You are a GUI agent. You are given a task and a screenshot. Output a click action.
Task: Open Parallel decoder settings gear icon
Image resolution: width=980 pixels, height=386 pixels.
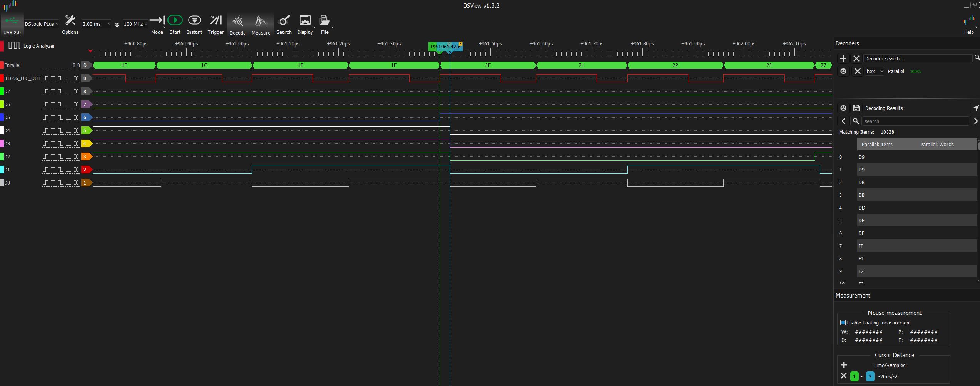(x=843, y=71)
